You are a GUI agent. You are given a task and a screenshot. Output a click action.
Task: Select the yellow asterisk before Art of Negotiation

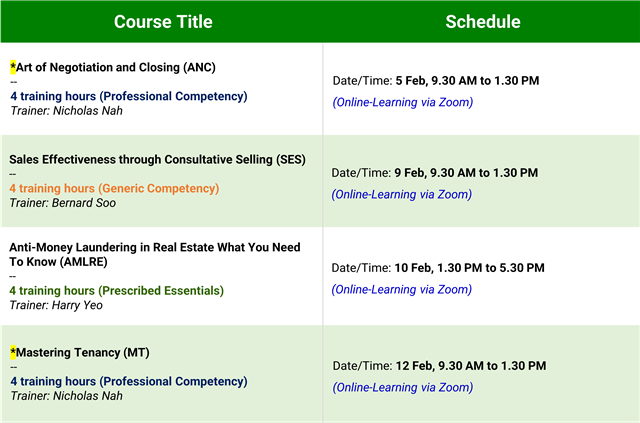pyautogui.click(x=13, y=67)
